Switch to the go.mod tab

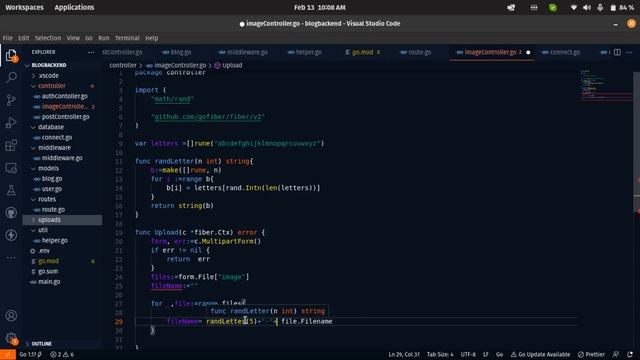pyautogui.click(x=362, y=52)
